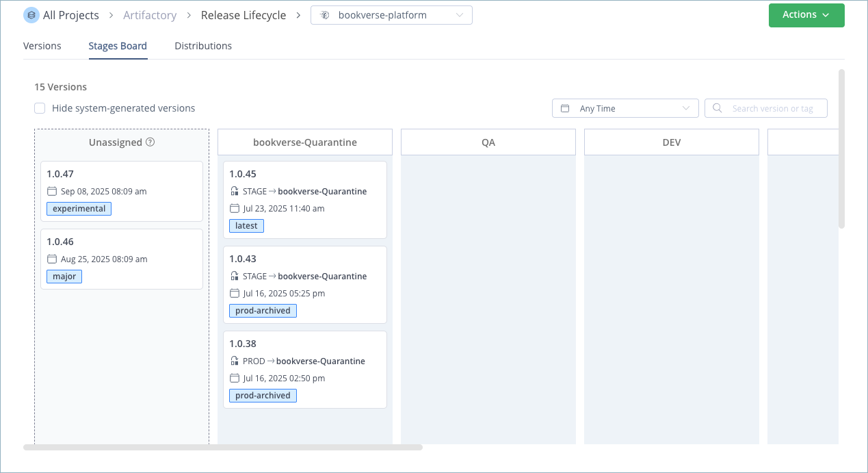
Task: Click the 15 Versions count text
Action: point(61,87)
